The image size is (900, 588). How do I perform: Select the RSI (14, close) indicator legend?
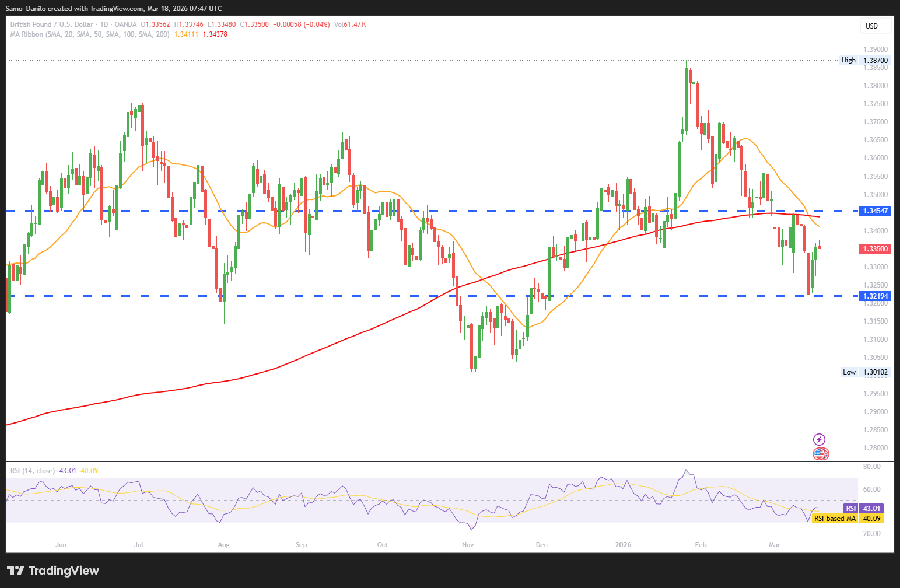click(x=33, y=471)
